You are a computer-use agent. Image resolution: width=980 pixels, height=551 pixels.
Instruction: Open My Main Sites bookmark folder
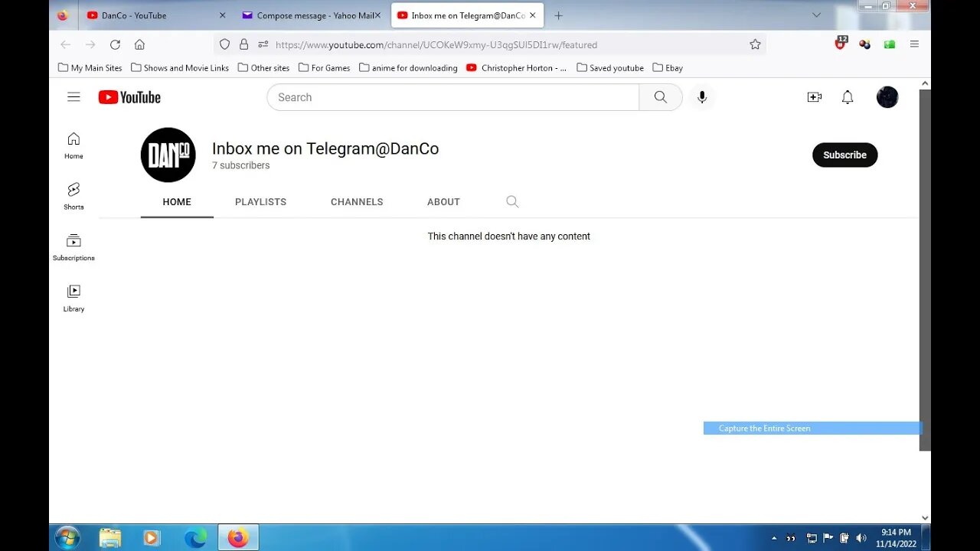coord(90,67)
